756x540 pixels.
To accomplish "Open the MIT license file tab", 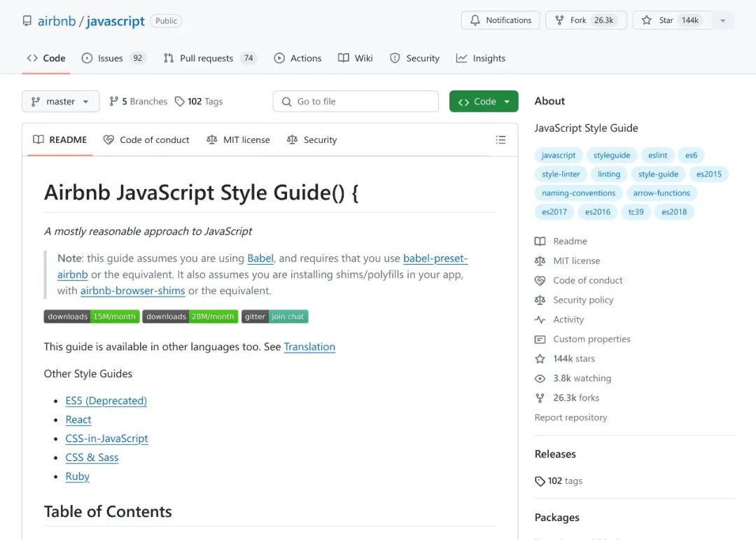I will pyautogui.click(x=238, y=140).
